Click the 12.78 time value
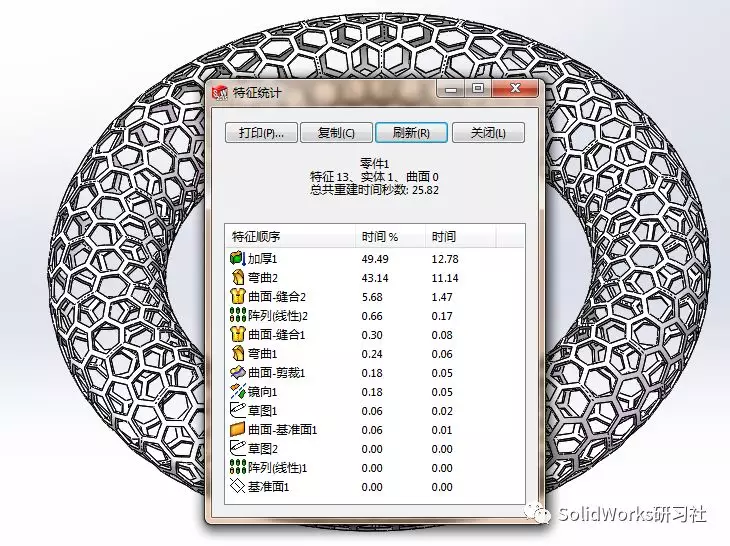730x546 pixels. 445,259
